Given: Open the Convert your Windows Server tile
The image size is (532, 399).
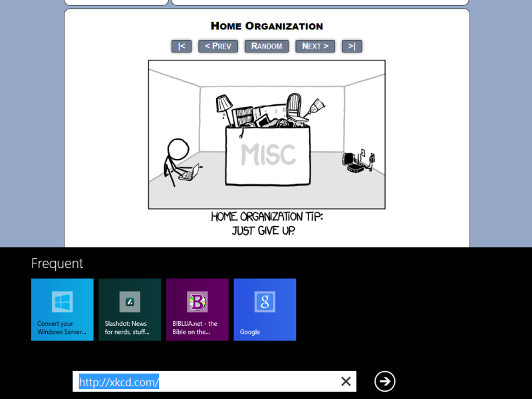Looking at the screenshot, I should [x=63, y=309].
